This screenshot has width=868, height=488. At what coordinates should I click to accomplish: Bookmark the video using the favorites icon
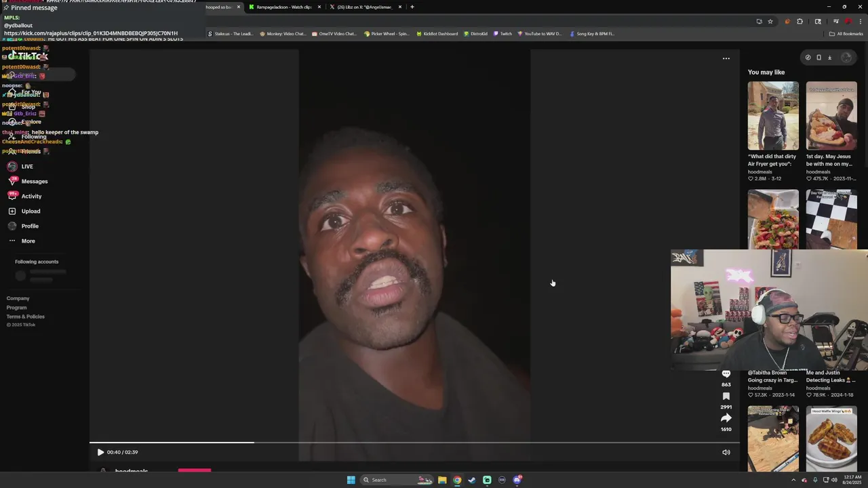click(726, 396)
